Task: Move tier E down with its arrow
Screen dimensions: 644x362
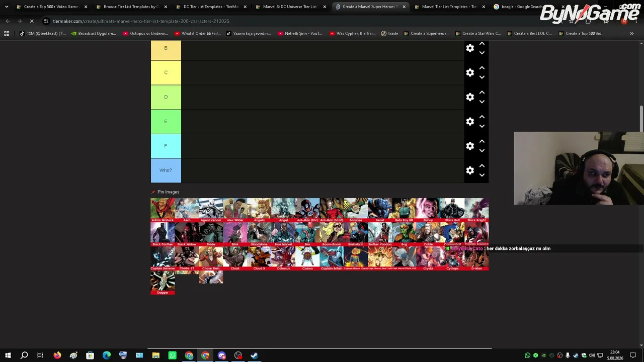Action: tap(482, 126)
